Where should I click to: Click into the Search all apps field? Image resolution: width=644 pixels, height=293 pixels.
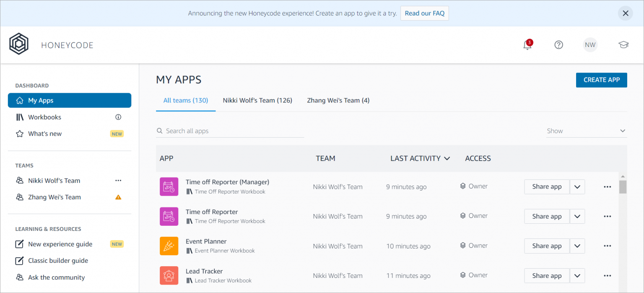(x=233, y=131)
